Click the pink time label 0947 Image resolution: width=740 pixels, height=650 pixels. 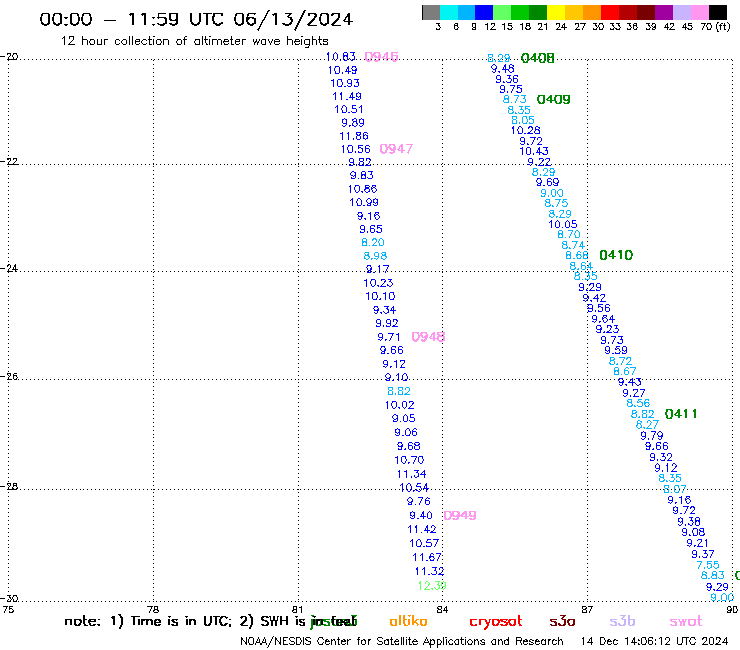(396, 149)
